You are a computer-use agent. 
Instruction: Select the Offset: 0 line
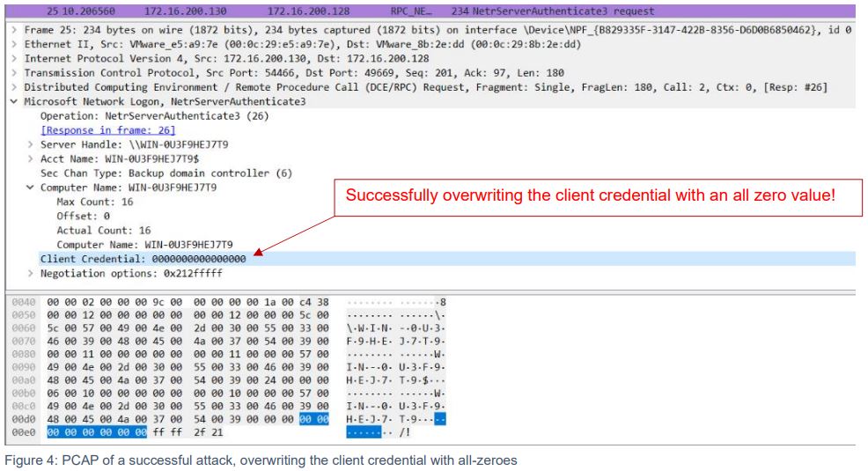pyautogui.click(x=83, y=216)
